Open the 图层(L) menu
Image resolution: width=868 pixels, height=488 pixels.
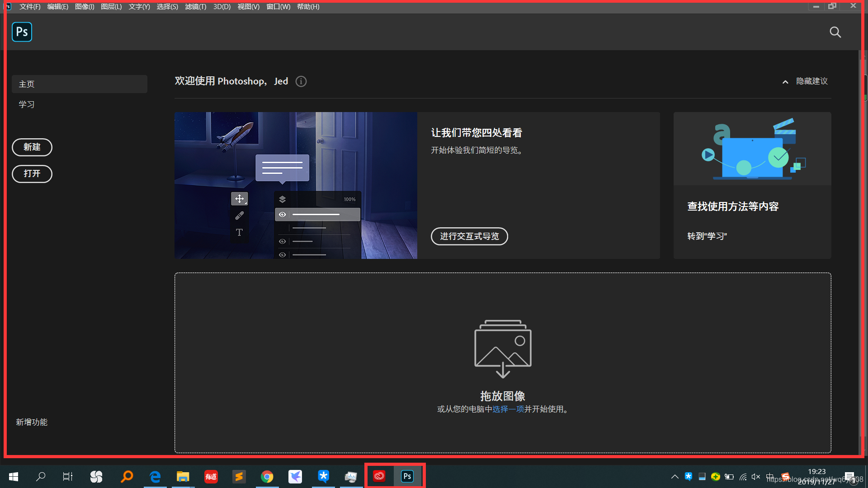click(x=111, y=7)
